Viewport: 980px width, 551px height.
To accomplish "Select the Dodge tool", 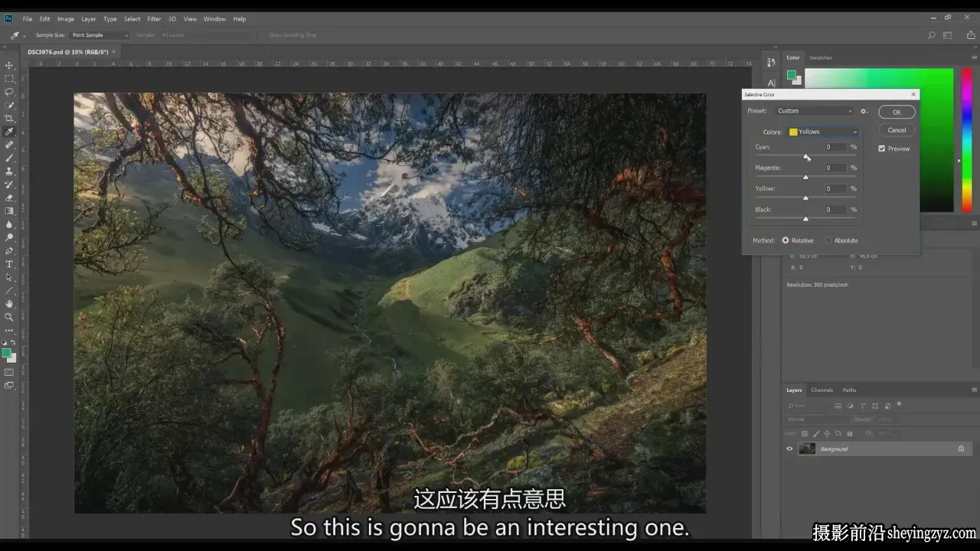I will point(9,237).
